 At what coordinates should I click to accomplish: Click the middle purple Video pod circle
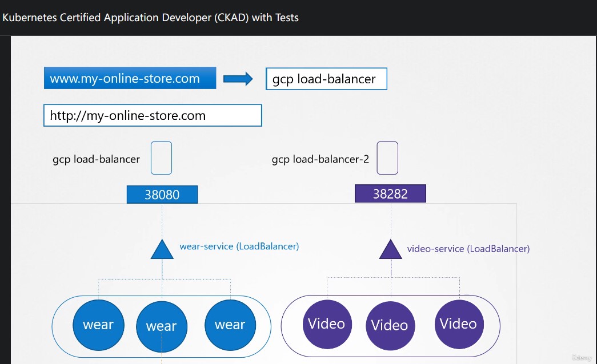click(x=390, y=326)
